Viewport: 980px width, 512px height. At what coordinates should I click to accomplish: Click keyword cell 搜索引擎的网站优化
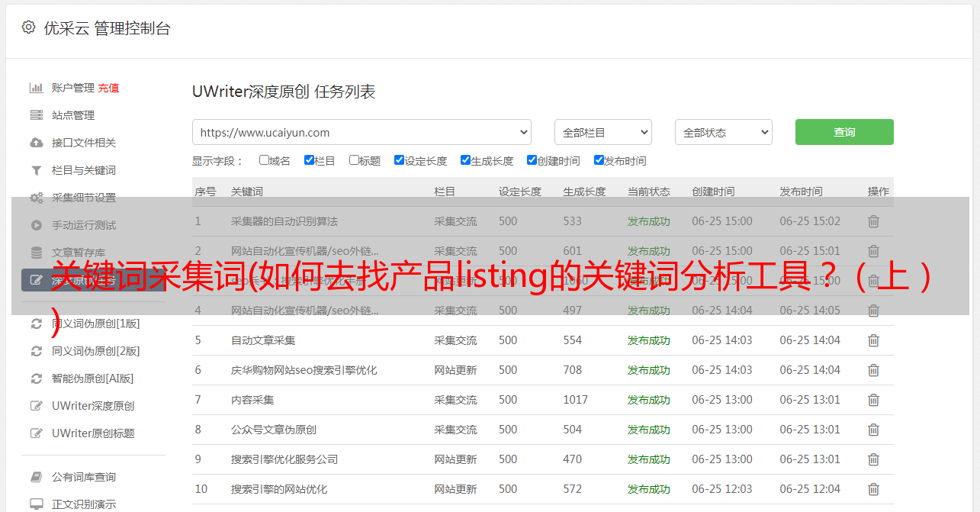[279, 489]
